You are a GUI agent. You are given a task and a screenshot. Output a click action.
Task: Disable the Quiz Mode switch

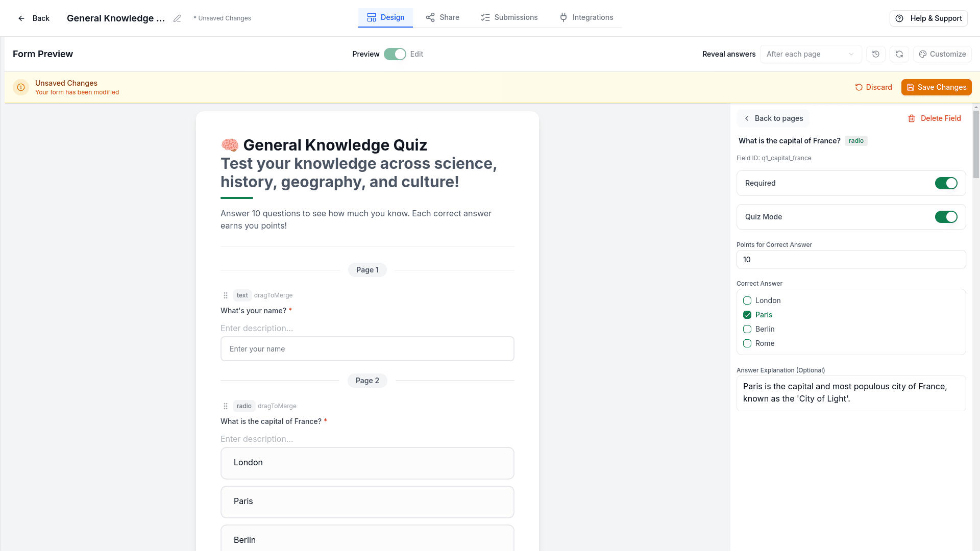click(946, 217)
